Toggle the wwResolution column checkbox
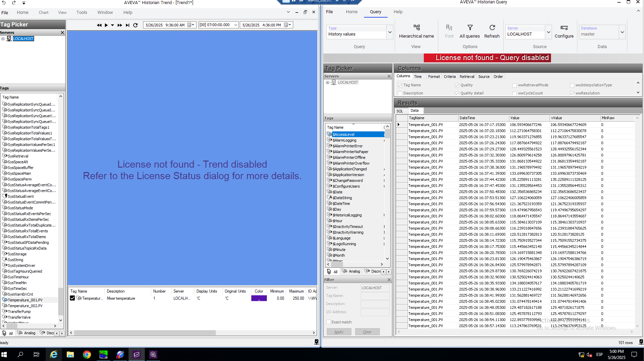The height and width of the screenshot is (361, 644). [572, 93]
